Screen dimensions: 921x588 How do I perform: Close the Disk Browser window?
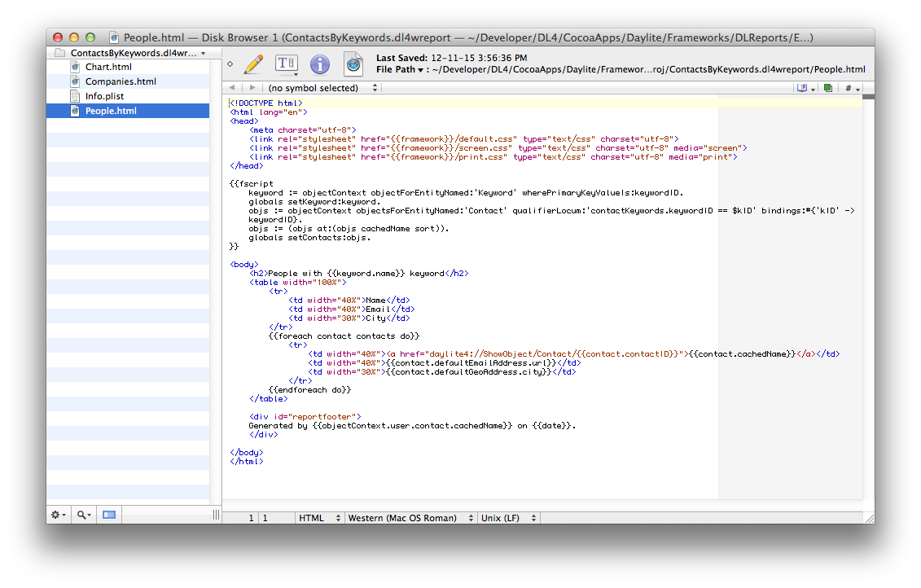58,37
